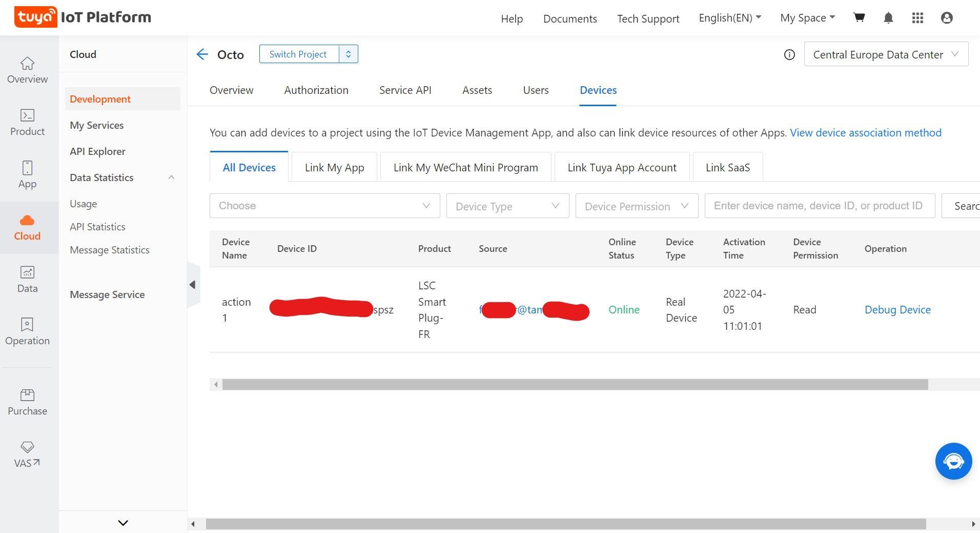The image size is (980, 533).
Task: Switch to the Service API tab
Action: pyautogui.click(x=405, y=90)
